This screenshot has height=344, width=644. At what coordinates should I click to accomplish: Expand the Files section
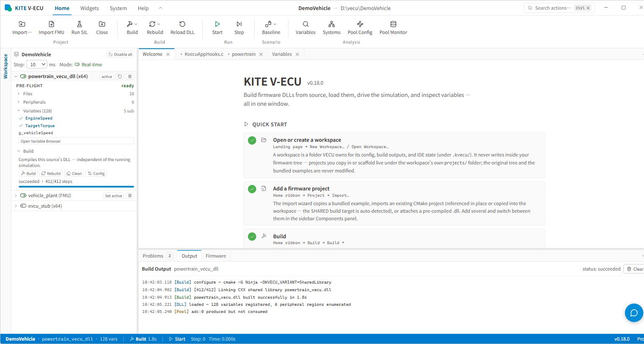click(18, 94)
